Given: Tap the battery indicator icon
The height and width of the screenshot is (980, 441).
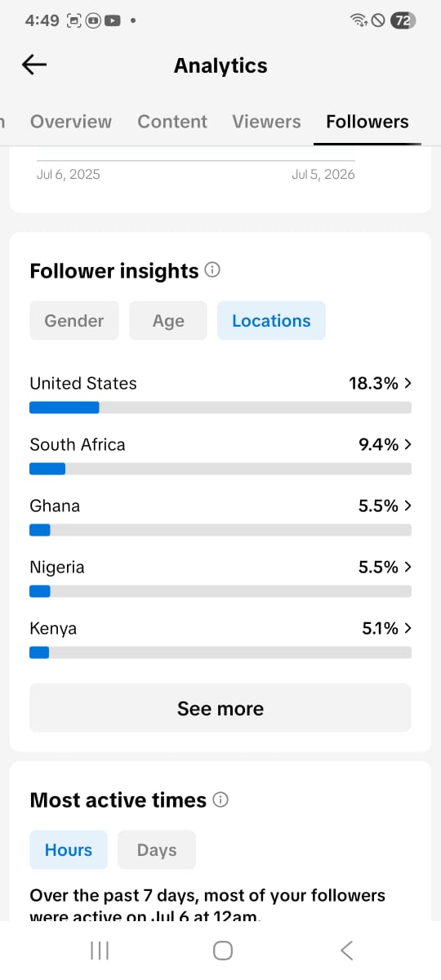Looking at the screenshot, I should pos(402,21).
